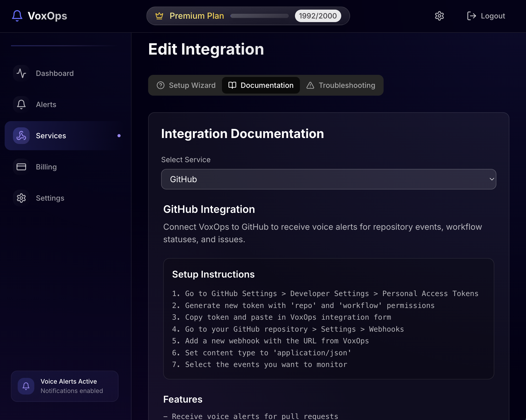Click the Services webhook icon
This screenshot has width=526, height=420.
21,136
